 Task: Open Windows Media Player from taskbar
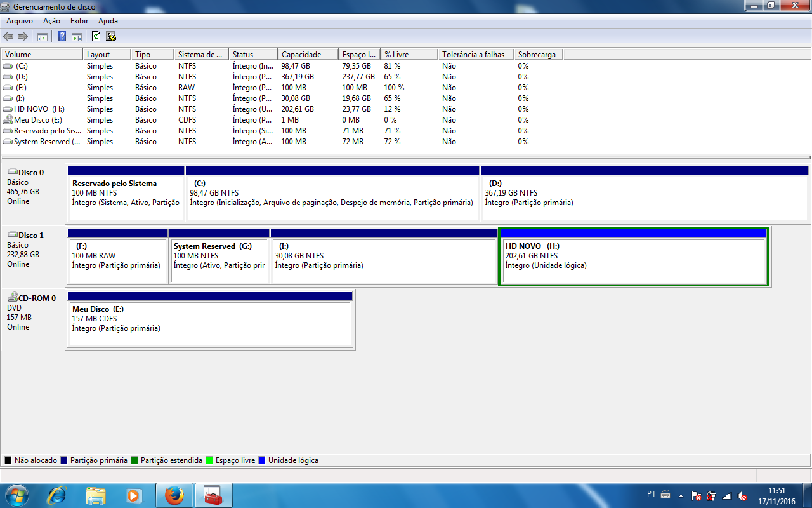(133, 495)
